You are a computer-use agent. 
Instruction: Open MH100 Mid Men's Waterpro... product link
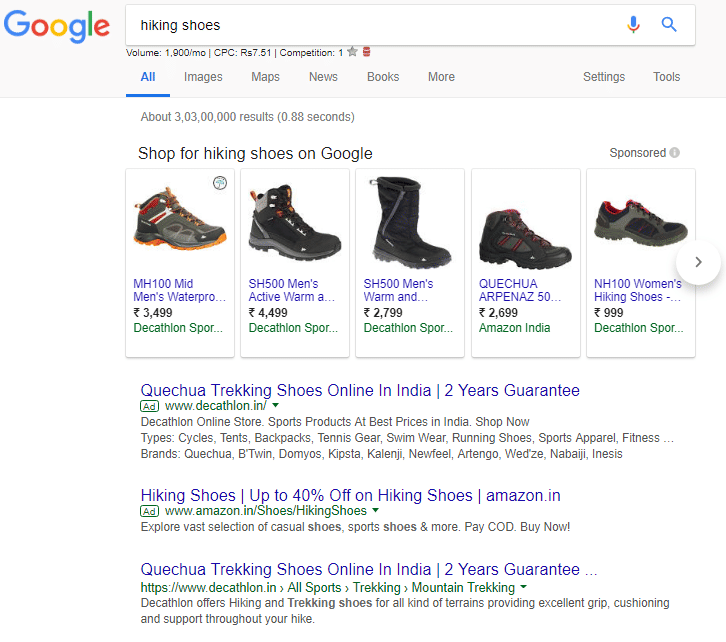180,290
